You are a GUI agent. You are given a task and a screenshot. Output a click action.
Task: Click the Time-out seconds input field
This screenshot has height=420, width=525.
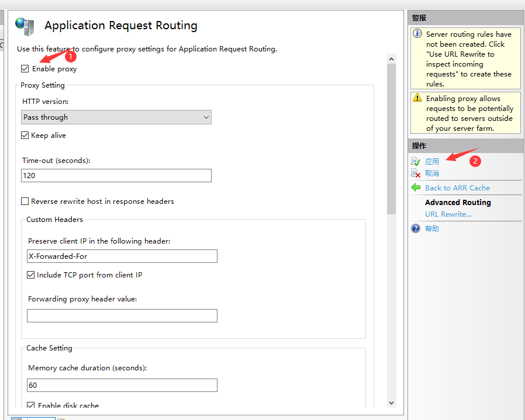[116, 176]
